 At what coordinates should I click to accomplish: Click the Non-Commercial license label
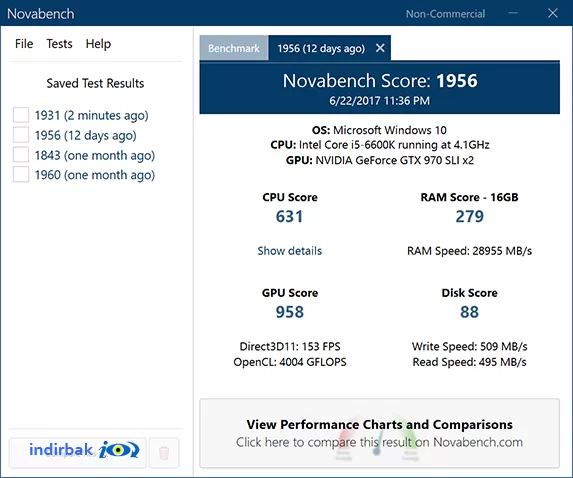click(445, 14)
